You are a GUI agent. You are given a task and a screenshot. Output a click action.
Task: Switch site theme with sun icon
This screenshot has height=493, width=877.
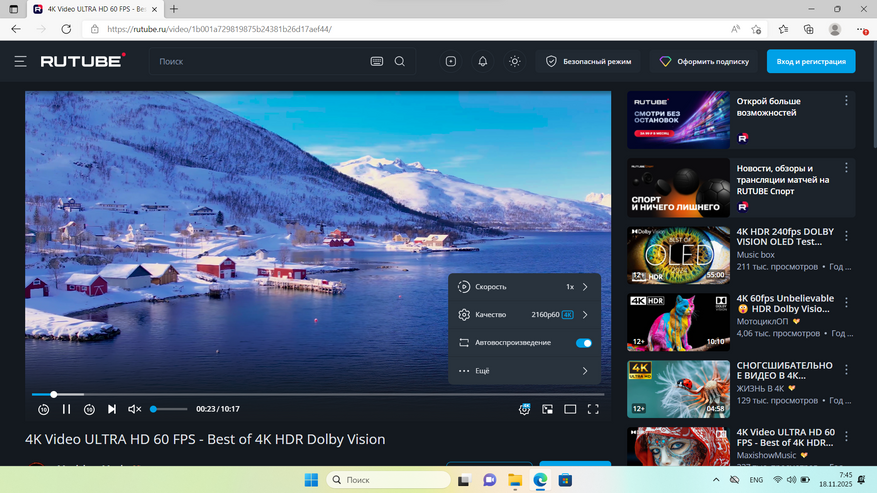(x=514, y=61)
